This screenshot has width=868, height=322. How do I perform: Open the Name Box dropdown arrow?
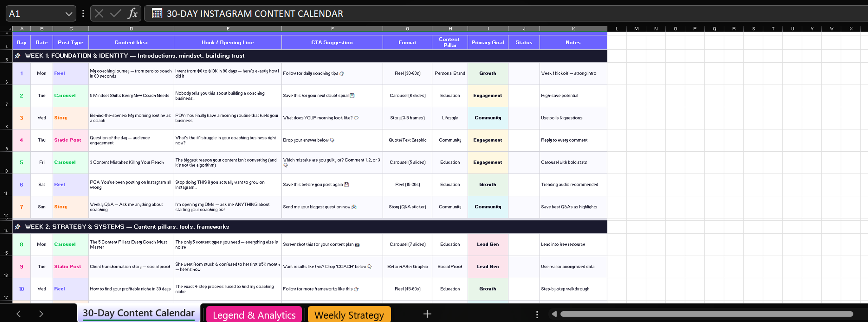pyautogui.click(x=69, y=14)
